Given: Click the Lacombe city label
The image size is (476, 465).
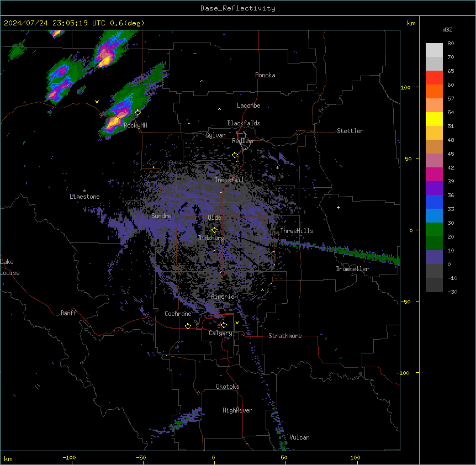Looking at the screenshot, I should 248,105.
